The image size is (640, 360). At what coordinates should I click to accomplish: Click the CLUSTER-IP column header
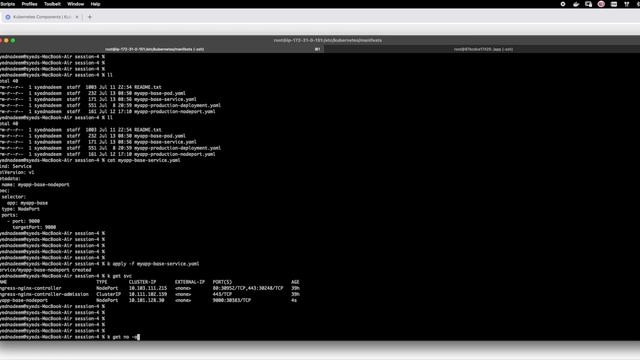coord(142,282)
